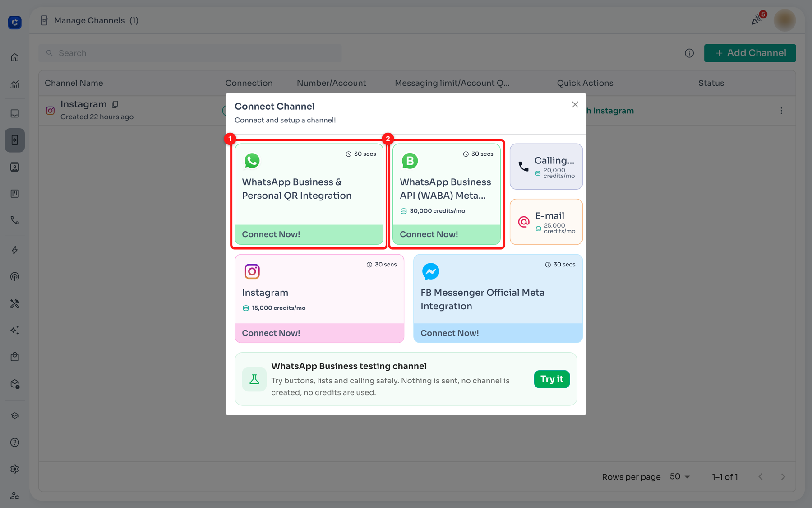Open the settings gear icon in the sidebar
This screenshot has height=508, width=812.
click(15, 469)
